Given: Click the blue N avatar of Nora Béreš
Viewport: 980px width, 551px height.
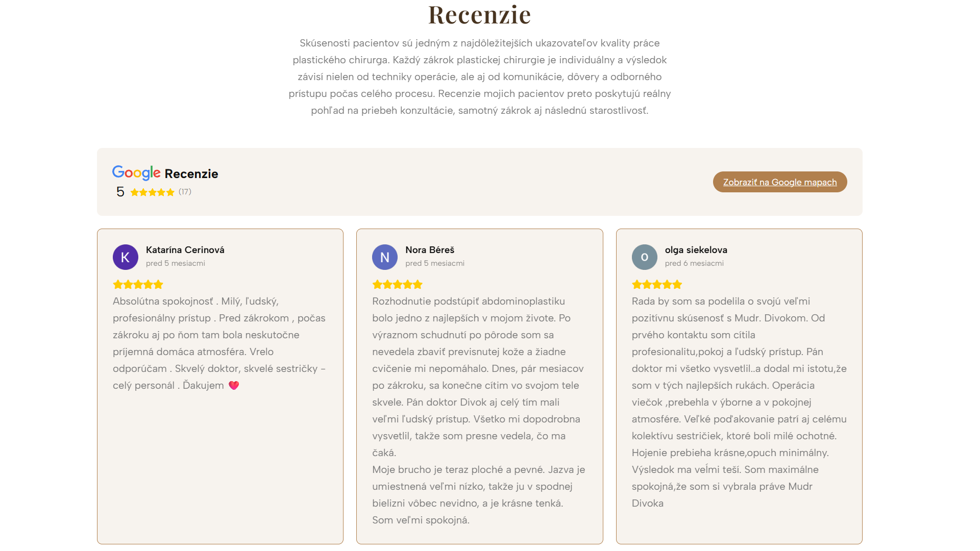Looking at the screenshot, I should pyautogui.click(x=385, y=257).
